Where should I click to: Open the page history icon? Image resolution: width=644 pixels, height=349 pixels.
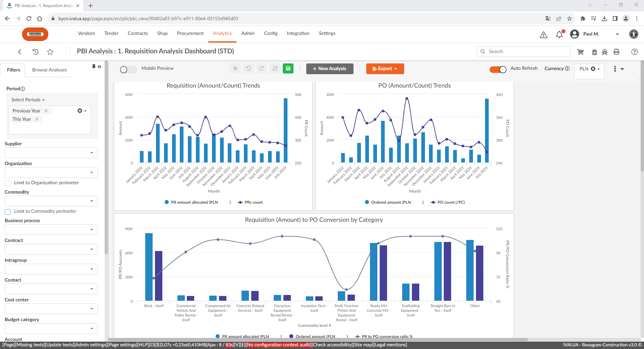click(x=35, y=52)
